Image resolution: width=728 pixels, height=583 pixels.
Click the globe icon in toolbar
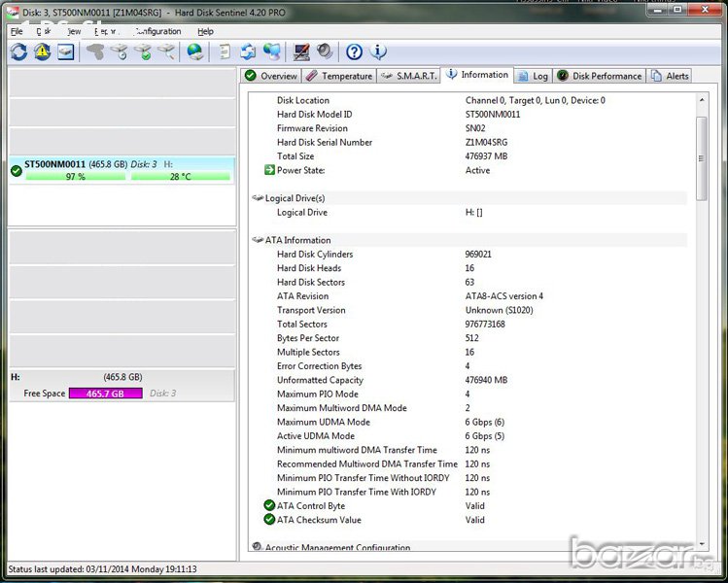point(195,52)
